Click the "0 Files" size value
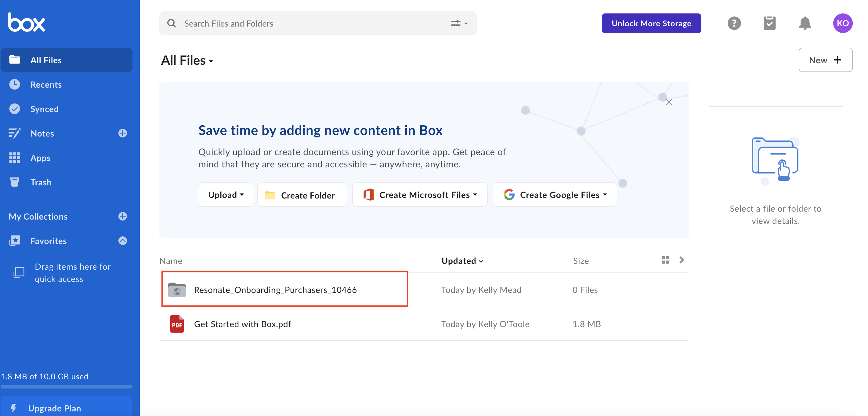Image resolution: width=868 pixels, height=416 pixels. pos(585,290)
